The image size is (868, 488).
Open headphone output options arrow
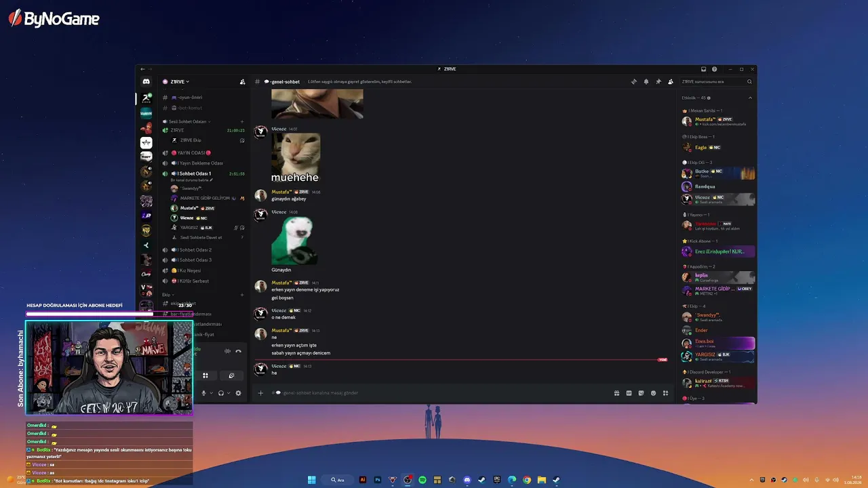click(x=229, y=393)
